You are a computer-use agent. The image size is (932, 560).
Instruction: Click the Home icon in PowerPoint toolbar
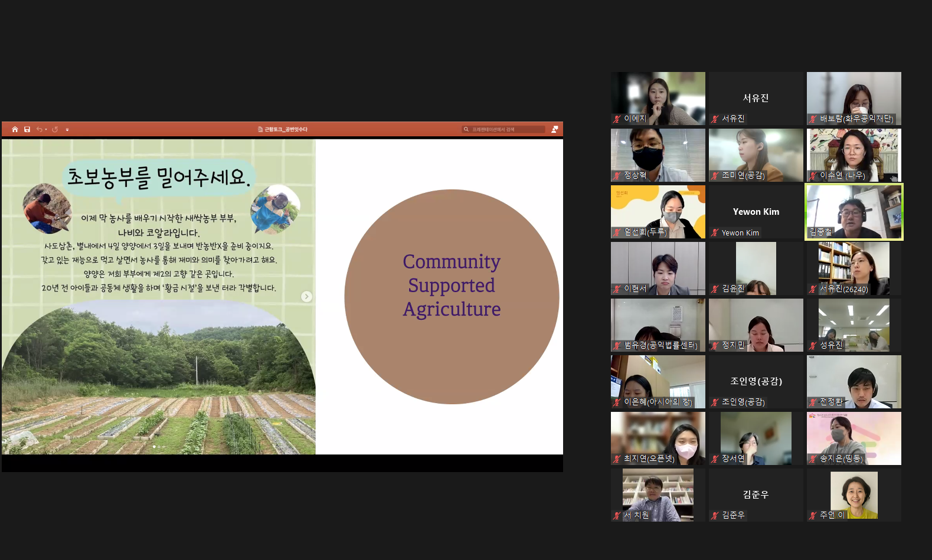tap(15, 129)
